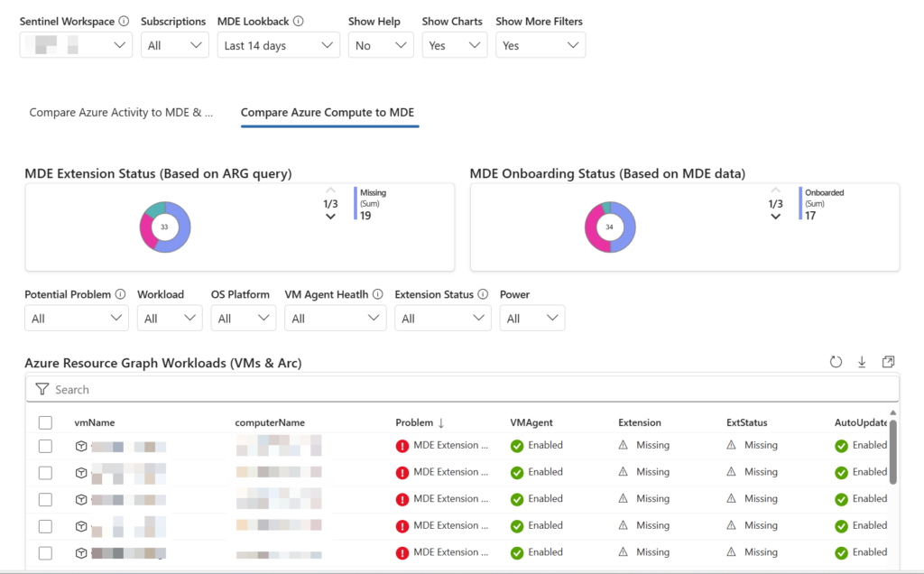
Task: Click the refresh icon above the workloads table
Action: click(x=836, y=362)
